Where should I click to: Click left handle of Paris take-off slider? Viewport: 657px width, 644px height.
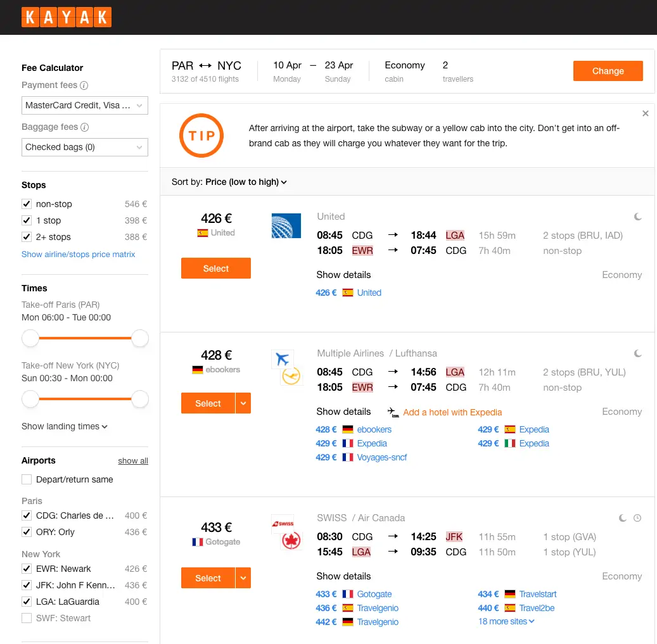(x=30, y=338)
